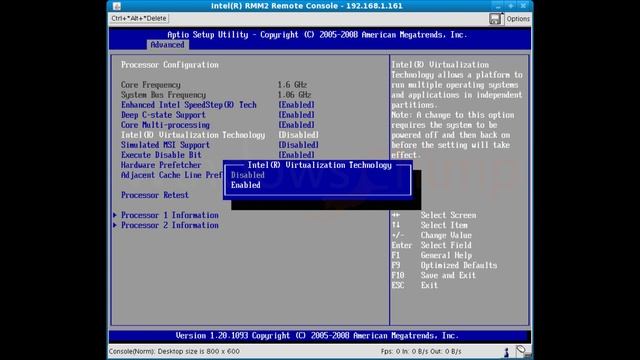
Task: Click Select Item arrow keys hint
Action: [429, 225]
